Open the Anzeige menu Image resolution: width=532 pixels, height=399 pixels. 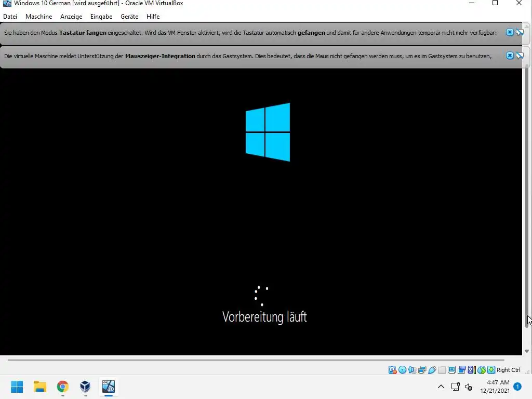coord(71,16)
